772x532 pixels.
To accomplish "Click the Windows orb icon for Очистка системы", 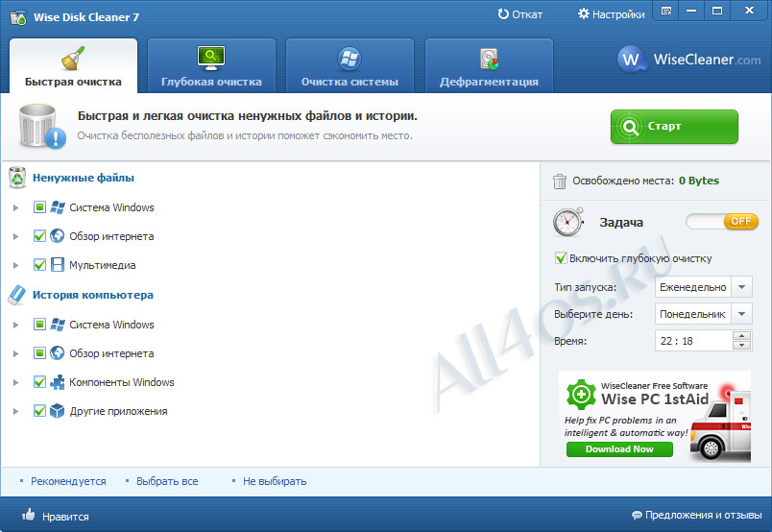I will [x=350, y=59].
